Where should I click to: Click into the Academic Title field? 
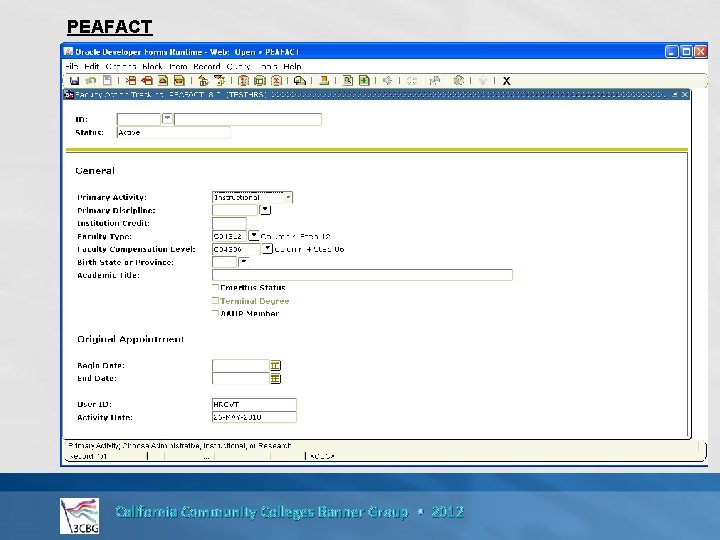(362, 275)
